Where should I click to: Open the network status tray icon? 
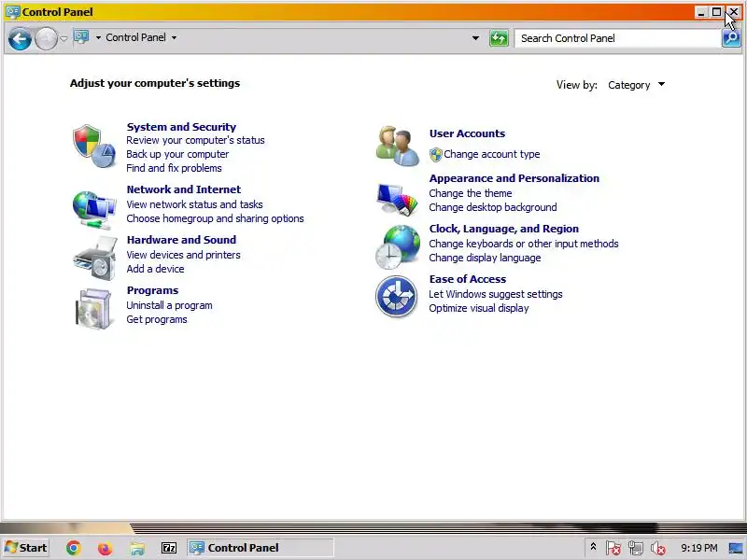pos(636,548)
